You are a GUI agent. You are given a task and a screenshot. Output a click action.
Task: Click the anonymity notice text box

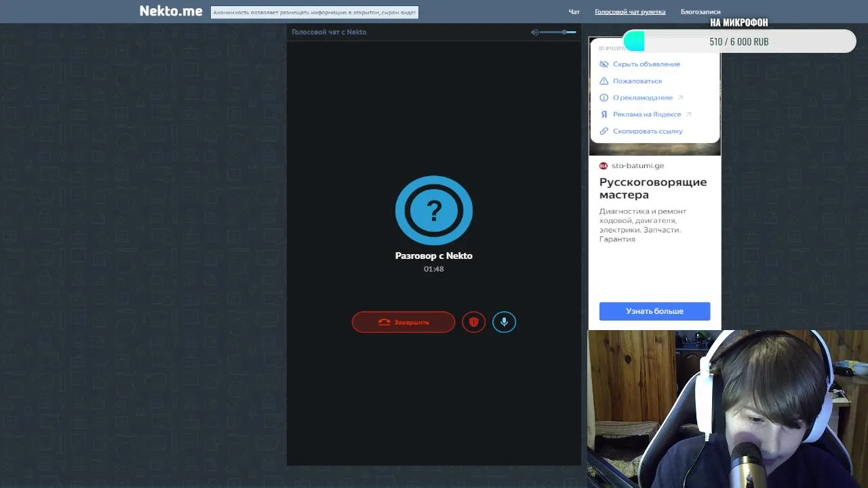315,12
